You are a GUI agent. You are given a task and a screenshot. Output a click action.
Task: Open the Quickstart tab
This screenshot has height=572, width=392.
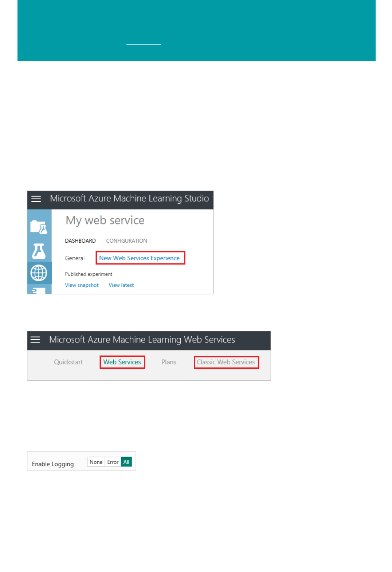pyautogui.click(x=68, y=362)
